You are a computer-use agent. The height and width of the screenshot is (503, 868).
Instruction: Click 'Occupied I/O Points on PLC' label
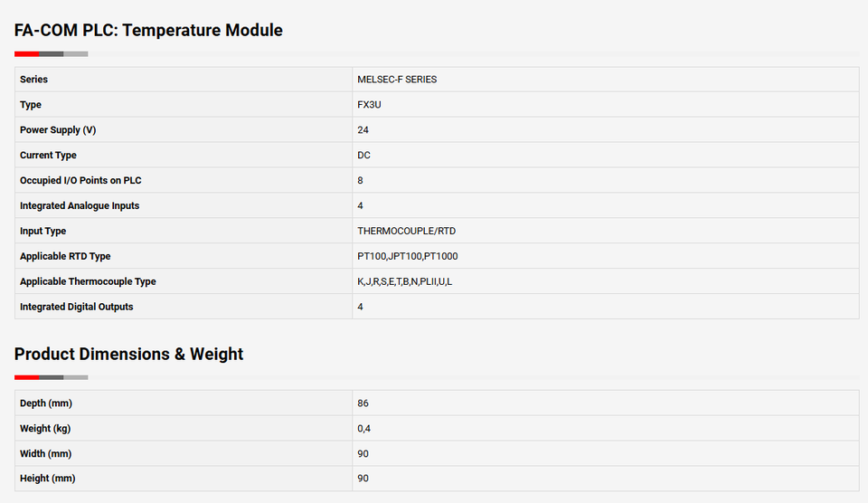[80, 181]
